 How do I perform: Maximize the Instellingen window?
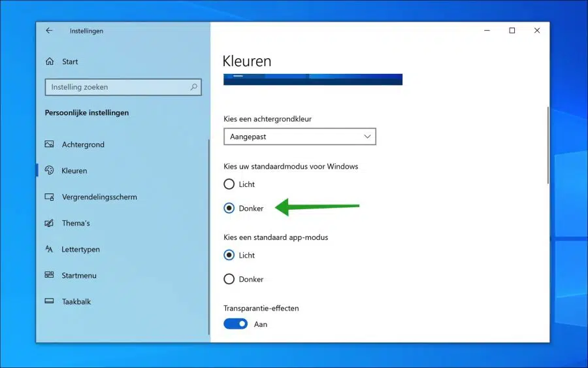pyautogui.click(x=512, y=30)
